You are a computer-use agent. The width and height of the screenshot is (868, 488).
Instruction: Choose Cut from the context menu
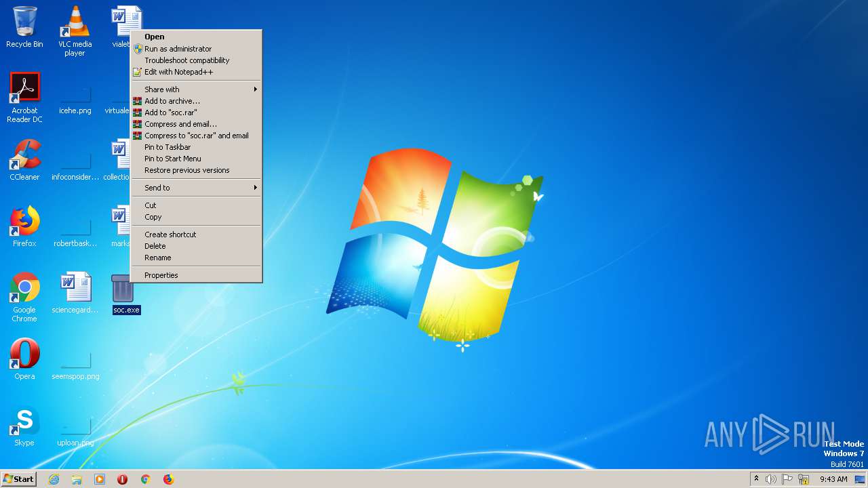(x=196, y=205)
